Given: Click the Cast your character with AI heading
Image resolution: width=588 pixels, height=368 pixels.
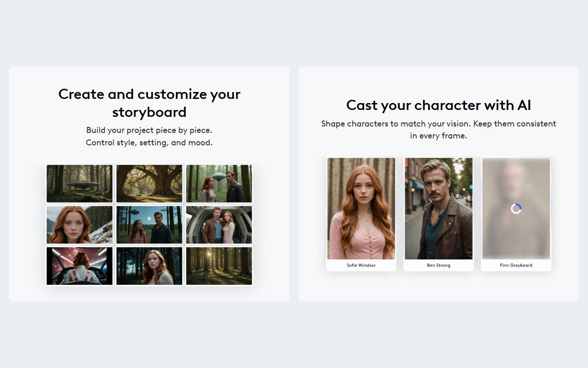Looking at the screenshot, I should pos(439,105).
